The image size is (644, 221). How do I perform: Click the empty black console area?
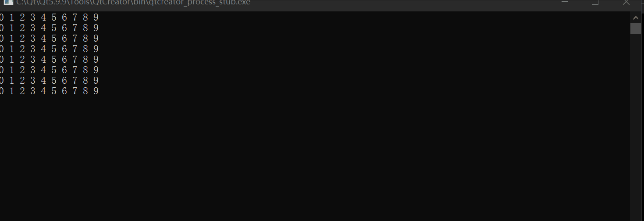(x=315, y=158)
